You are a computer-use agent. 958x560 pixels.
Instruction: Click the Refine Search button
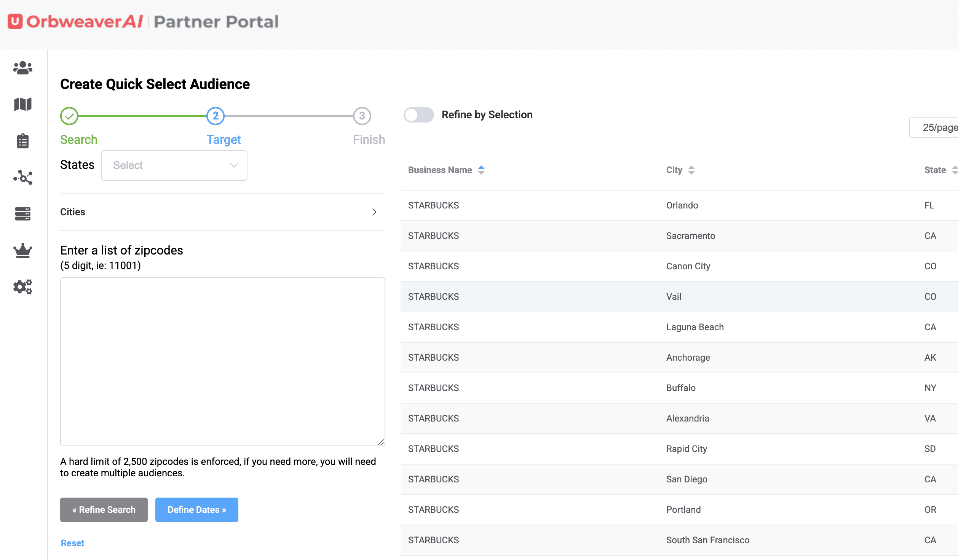point(104,510)
